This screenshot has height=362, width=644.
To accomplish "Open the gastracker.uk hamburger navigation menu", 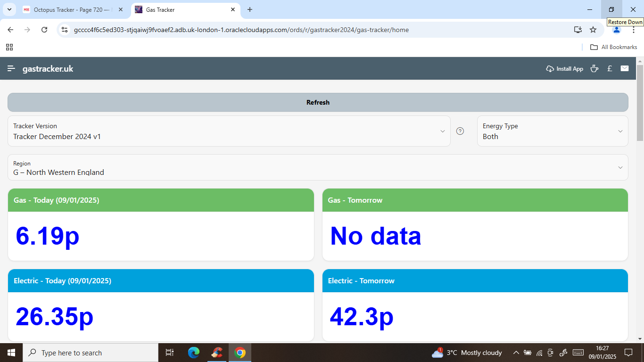I will (11, 69).
